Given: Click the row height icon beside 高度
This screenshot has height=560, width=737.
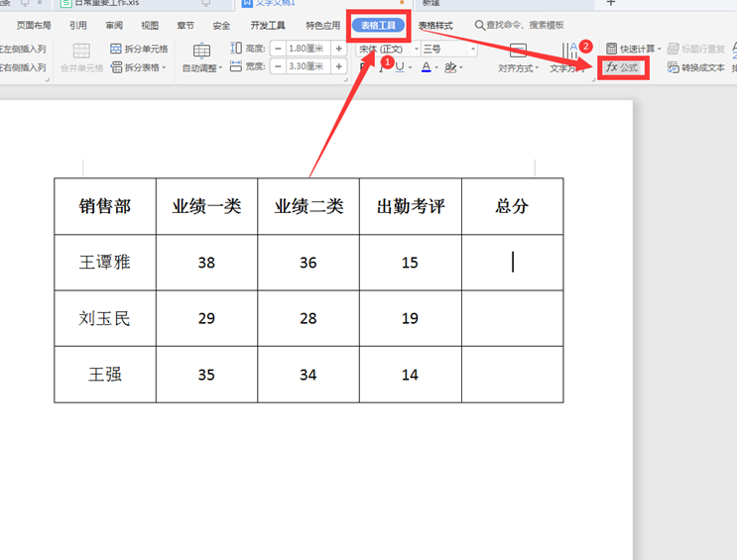Looking at the screenshot, I should (236, 48).
